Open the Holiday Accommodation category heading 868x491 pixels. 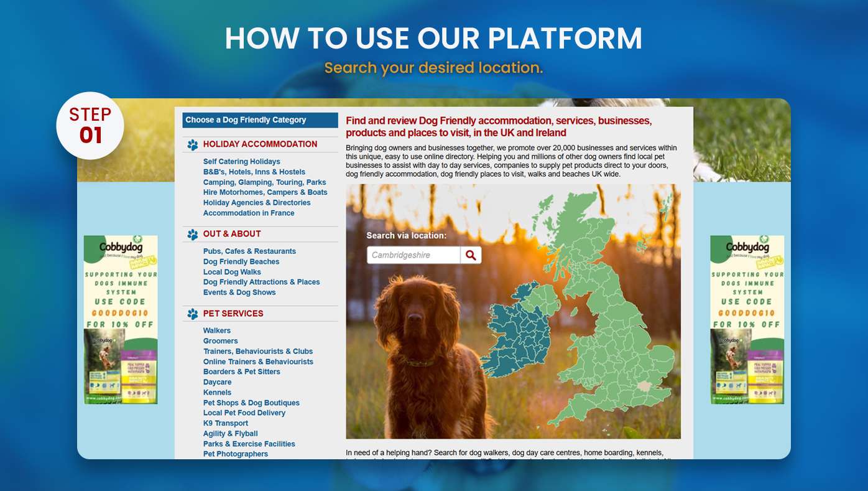260,144
